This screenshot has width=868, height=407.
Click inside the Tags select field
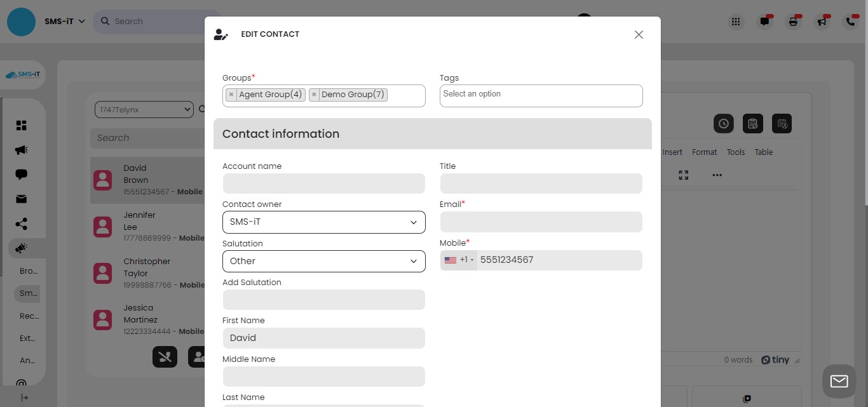[x=540, y=95]
